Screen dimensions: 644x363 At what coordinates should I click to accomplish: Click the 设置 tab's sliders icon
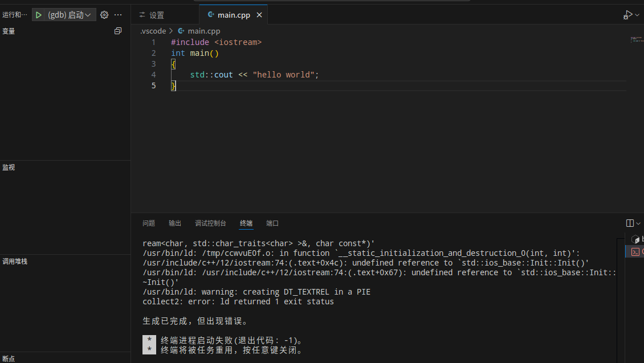[x=142, y=15]
